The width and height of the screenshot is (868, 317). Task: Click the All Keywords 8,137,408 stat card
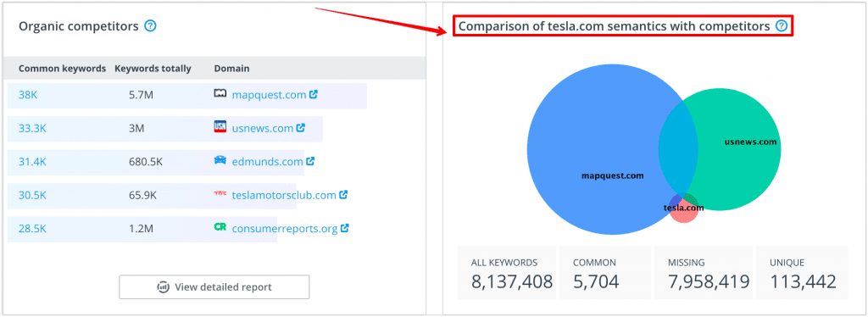507,273
